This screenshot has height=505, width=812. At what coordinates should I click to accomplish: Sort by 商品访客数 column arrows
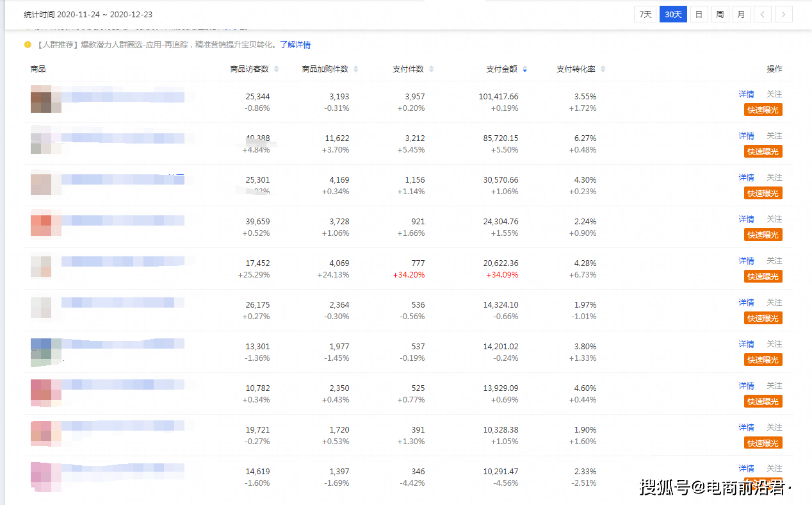coord(277,69)
